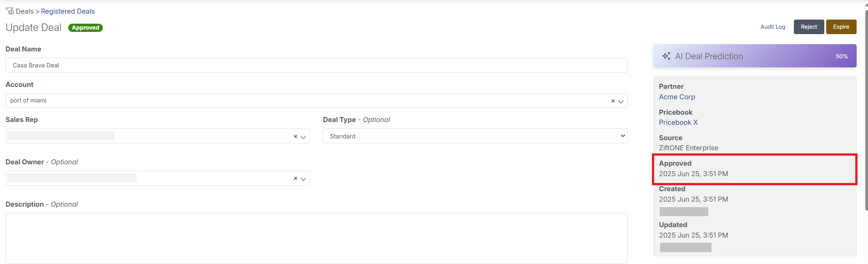Screen dimensions: 868x264
Task: Click the Deals breadcrumb icon
Action: pos(10,11)
